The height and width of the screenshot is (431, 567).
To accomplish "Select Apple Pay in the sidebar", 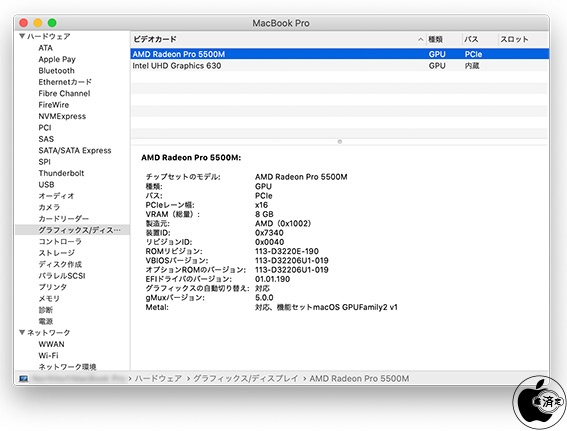I will click(57, 59).
